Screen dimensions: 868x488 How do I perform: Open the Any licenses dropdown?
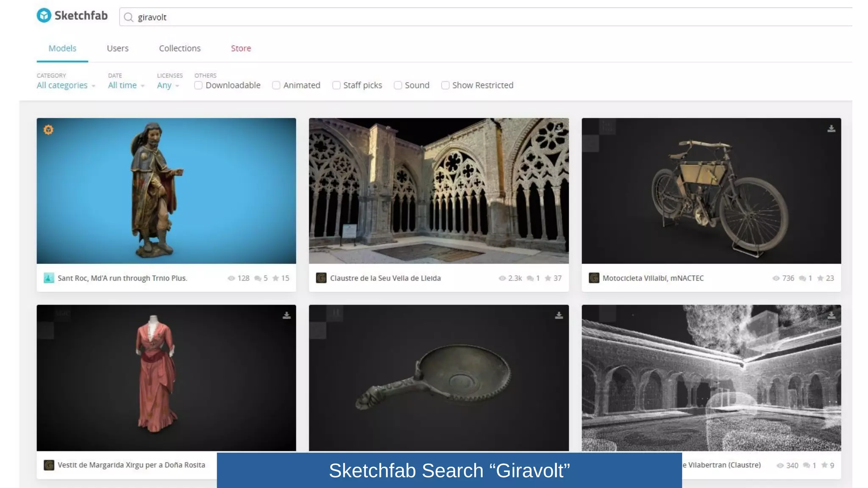[x=168, y=86]
